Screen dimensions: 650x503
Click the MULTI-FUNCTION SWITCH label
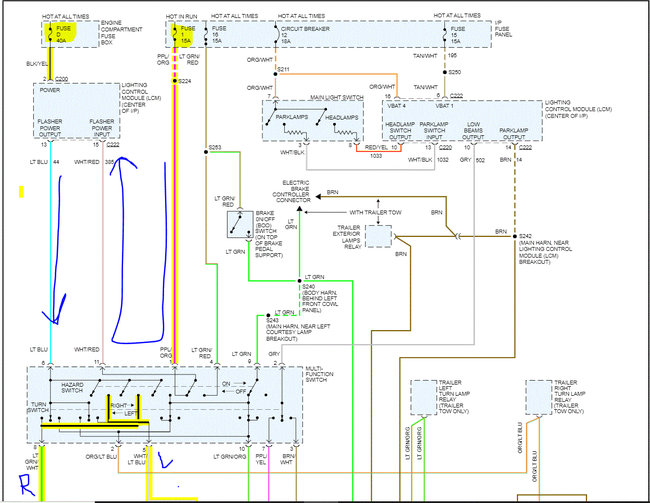(x=319, y=374)
